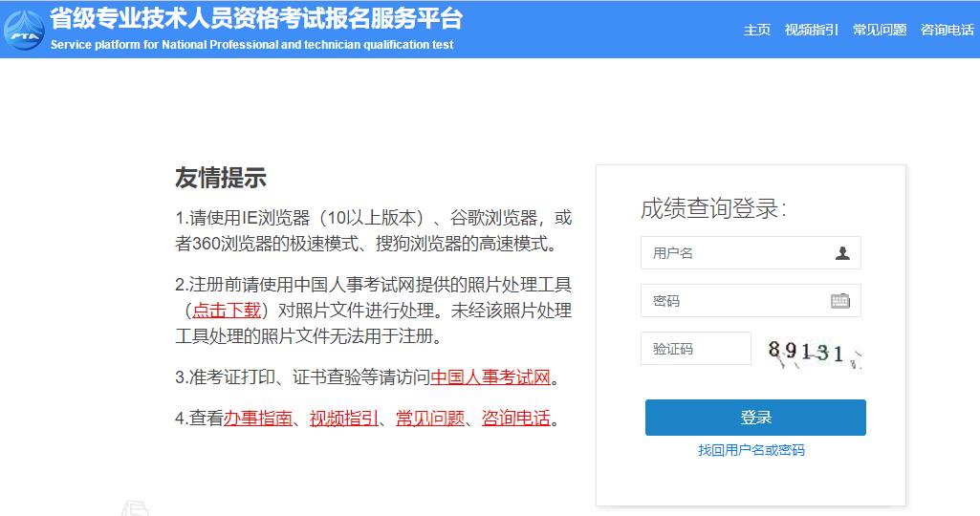Screen dimensions: 980x516
Task: Go to 主页 in the top navigation
Action: [757, 30]
